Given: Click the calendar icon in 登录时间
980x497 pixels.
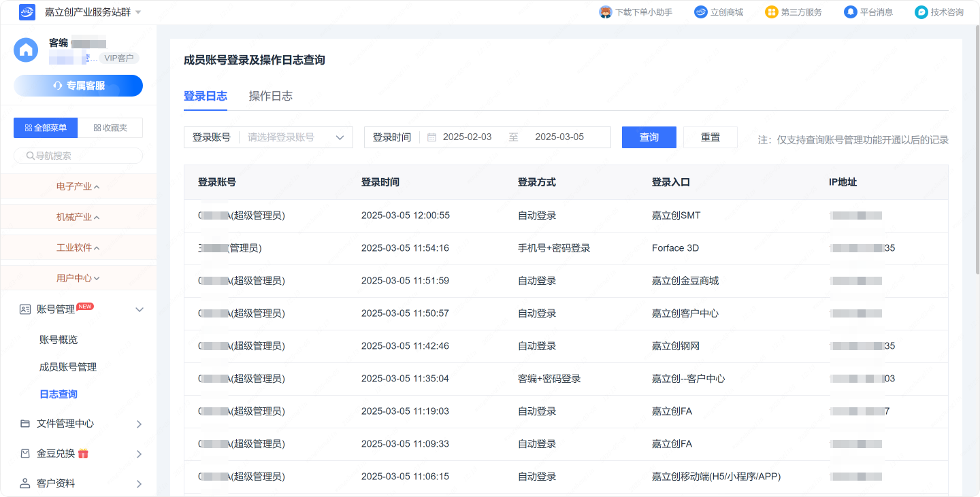Looking at the screenshot, I should point(431,137).
